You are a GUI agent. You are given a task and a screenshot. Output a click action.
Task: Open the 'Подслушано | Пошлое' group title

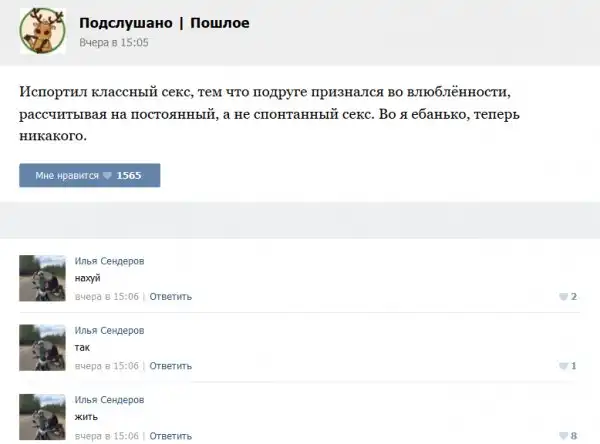(164, 23)
